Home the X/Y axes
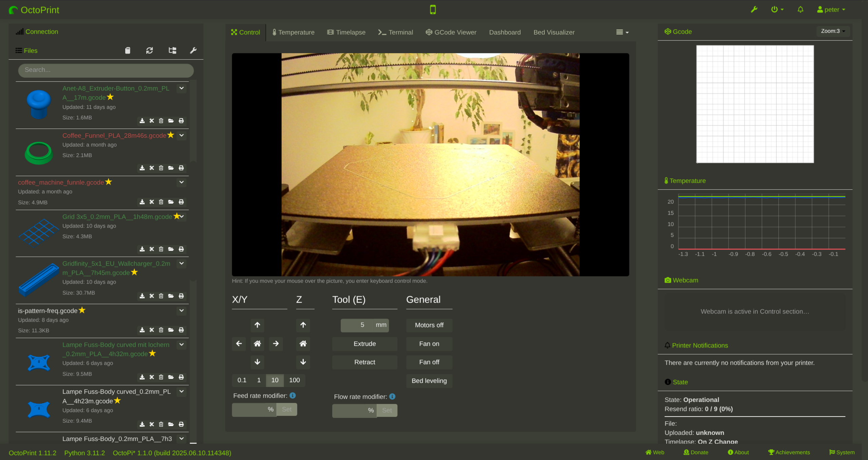The width and height of the screenshot is (868, 460). pos(257,344)
